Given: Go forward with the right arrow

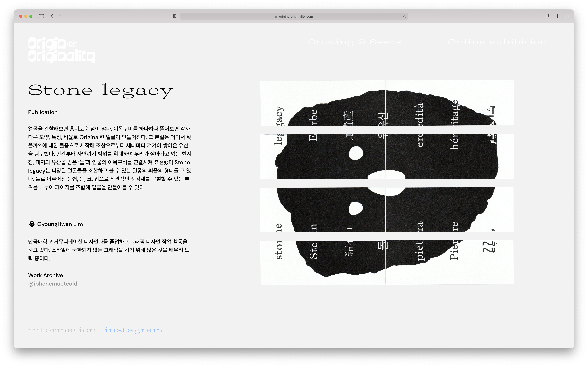Looking at the screenshot, I should point(60,16).
